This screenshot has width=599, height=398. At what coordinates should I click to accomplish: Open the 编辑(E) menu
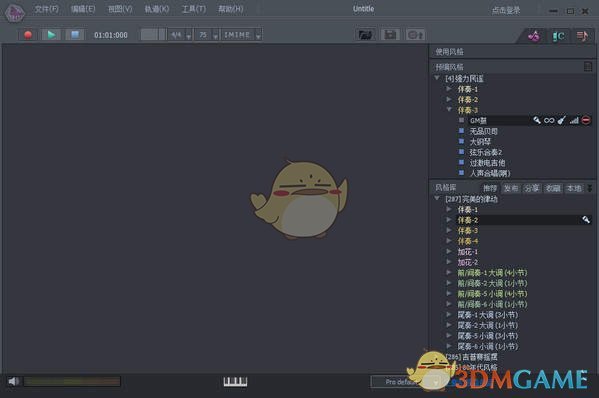(x=83, y=9)
